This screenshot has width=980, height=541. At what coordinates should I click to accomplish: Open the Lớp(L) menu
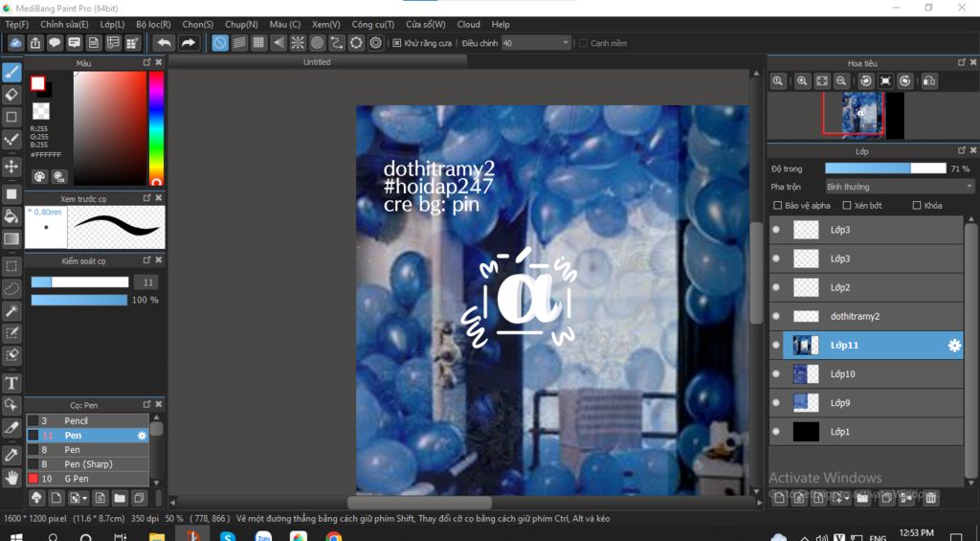(x=113, y=24)
